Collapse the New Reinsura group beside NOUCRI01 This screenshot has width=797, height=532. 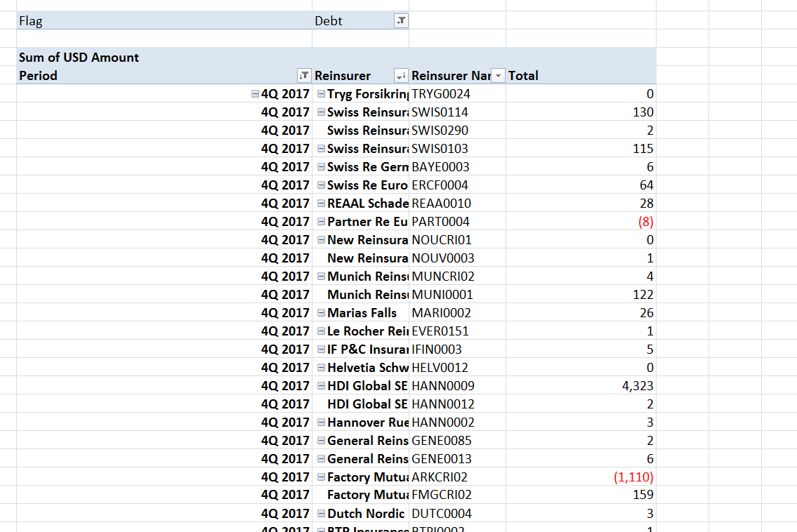pos(321,240)
